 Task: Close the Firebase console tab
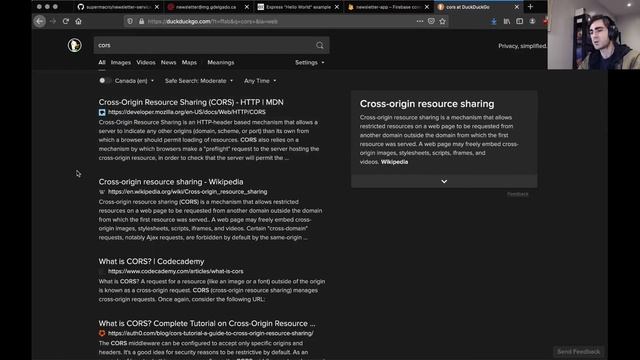pos(427,7)
